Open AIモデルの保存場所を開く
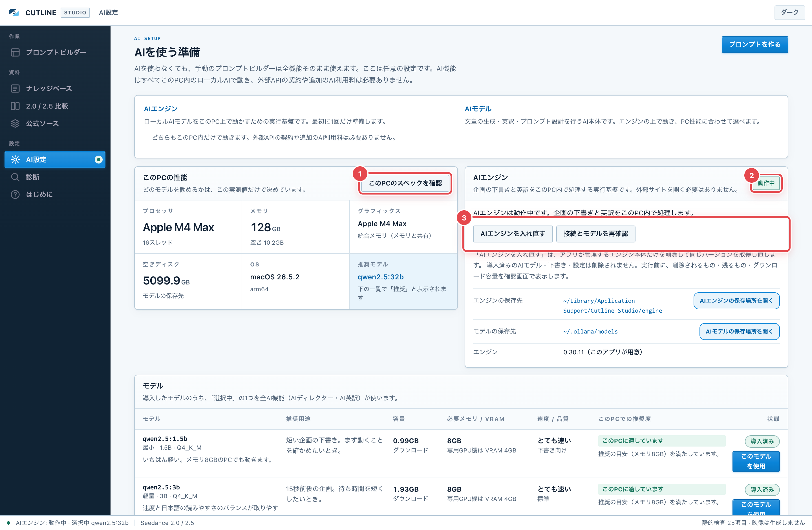This screenshot has width=812, height=530. click(x=739, y=332)
